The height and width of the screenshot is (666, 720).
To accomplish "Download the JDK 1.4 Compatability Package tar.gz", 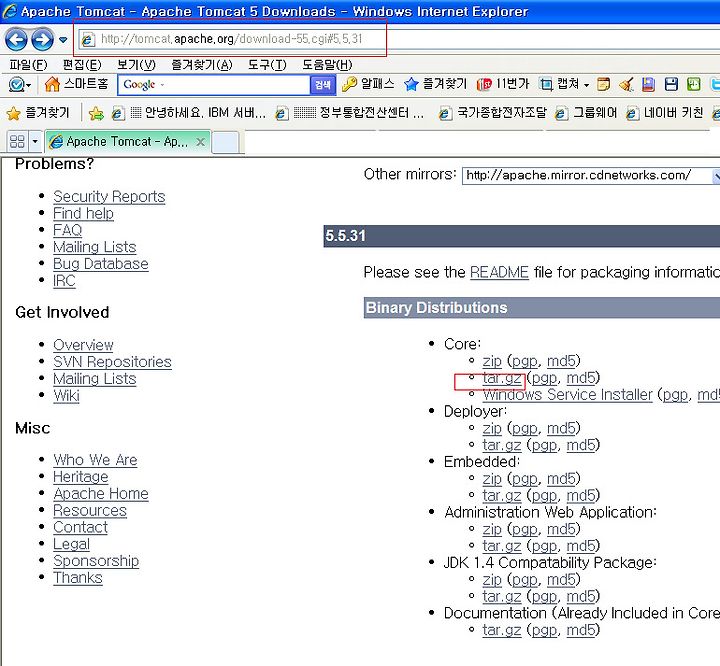I will 501,597.
